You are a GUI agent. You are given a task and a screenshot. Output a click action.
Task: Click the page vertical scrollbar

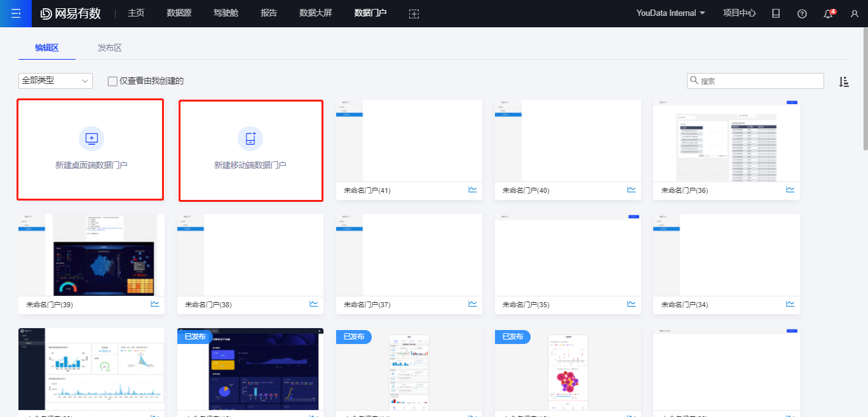coord(865,88)
